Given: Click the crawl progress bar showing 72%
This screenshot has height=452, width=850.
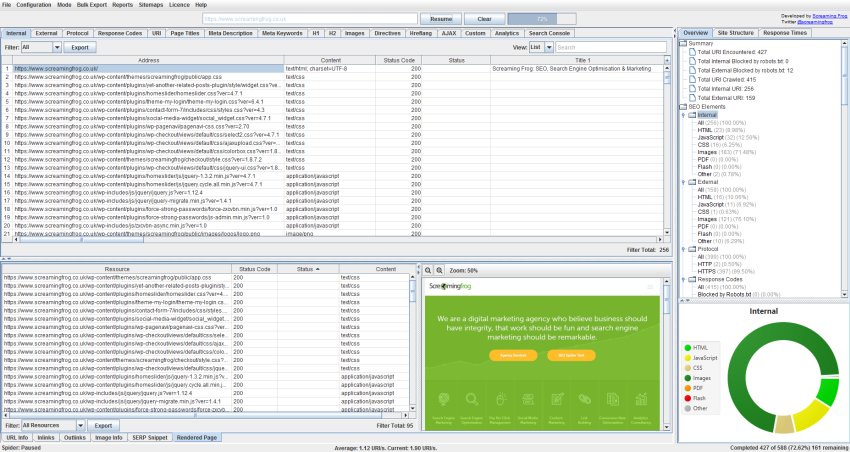Looking at the screenshot, I should 542,19.
